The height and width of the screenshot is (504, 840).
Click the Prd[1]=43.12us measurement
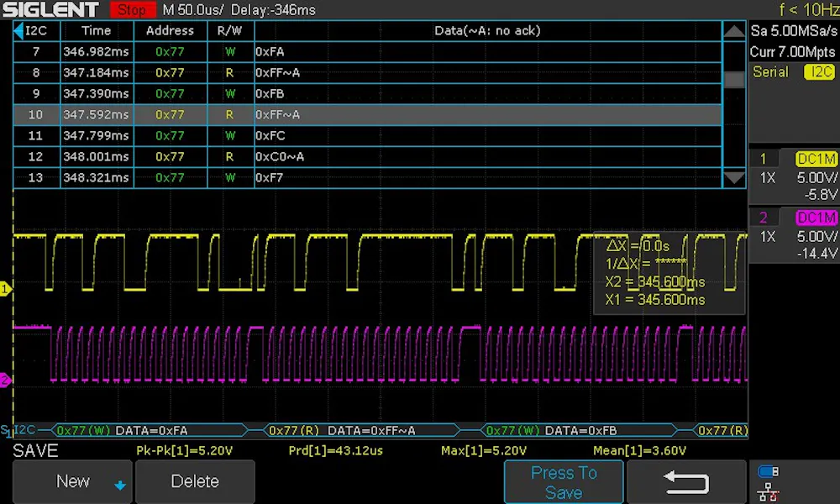click(335, 450)
